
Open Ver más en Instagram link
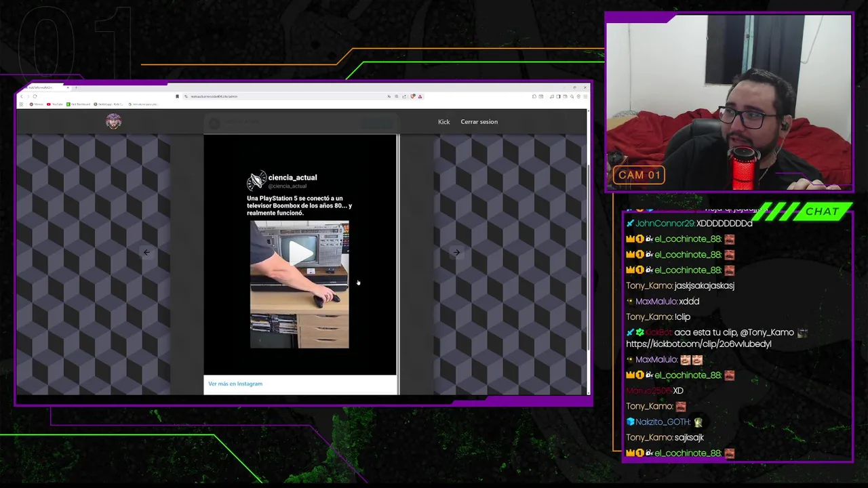point(235,384)
